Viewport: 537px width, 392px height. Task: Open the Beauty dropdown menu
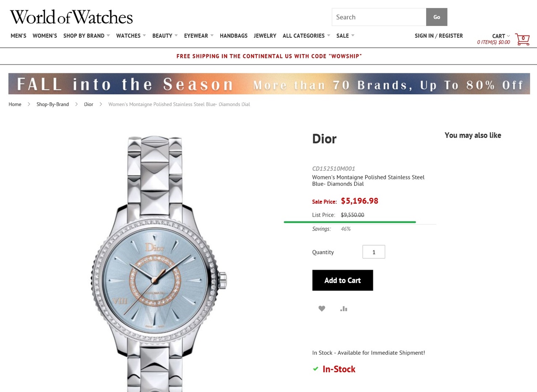point(165,36)
